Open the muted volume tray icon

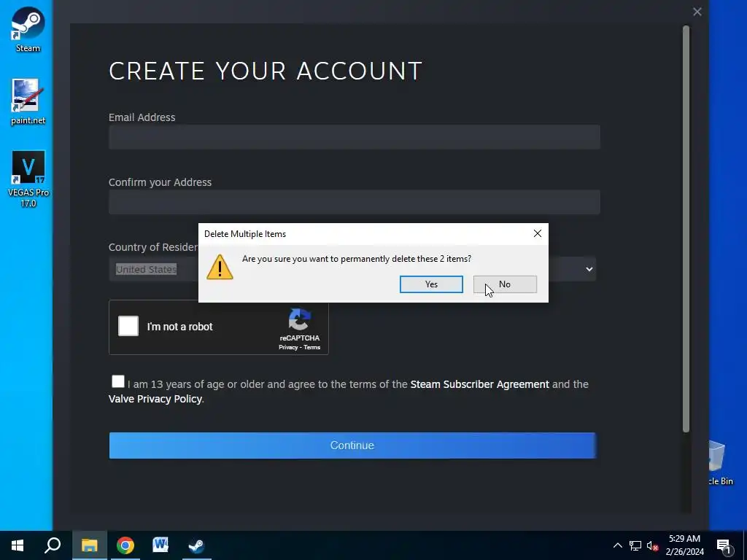pos(652,545)
